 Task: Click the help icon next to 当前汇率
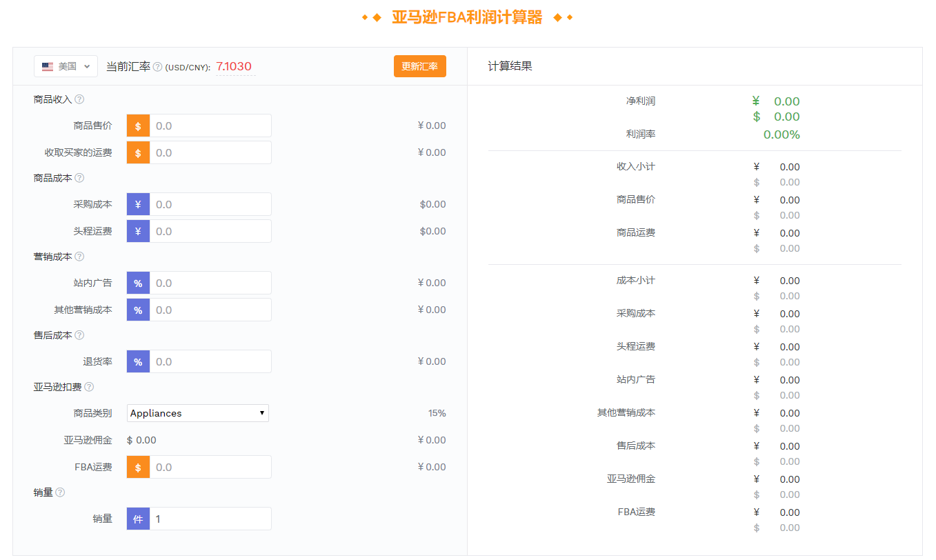157,67
